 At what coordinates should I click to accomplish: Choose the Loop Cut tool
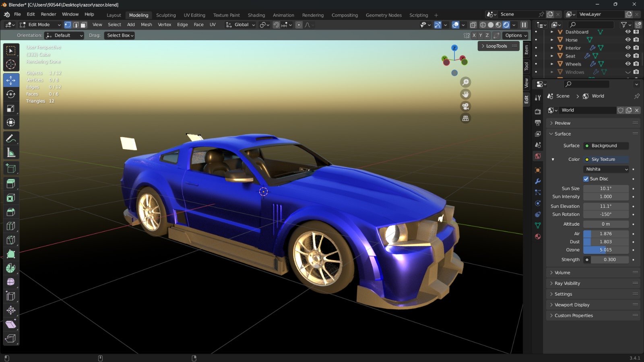[11, 226]
